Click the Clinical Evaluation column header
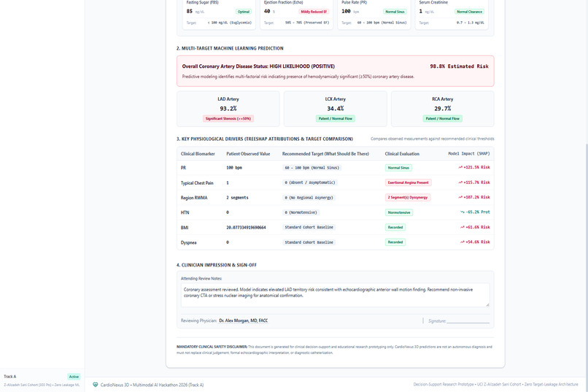Image resolution: width=588 pixels, height=392 pixels. [402, 154]
